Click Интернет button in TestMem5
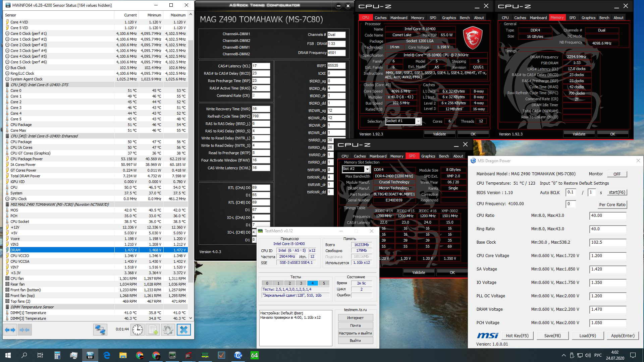The height and width of the screenshot is (362, 644). tap(355, 318)
